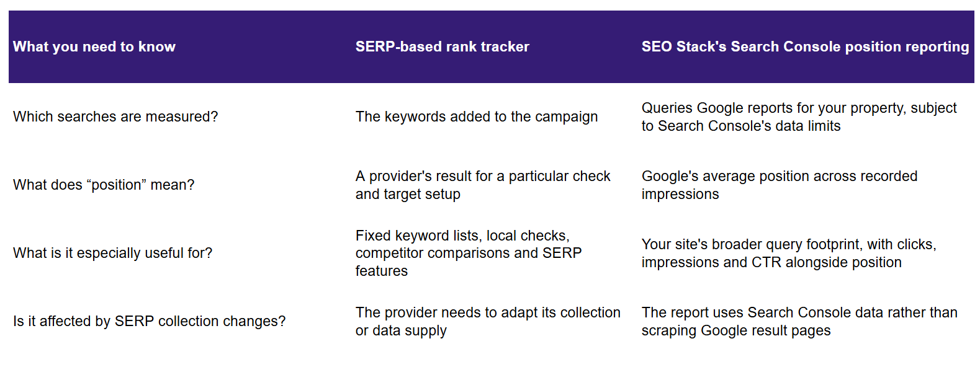Select the 'Which searches are measured?' row label

pyautogui.click(x=115, y=117)
